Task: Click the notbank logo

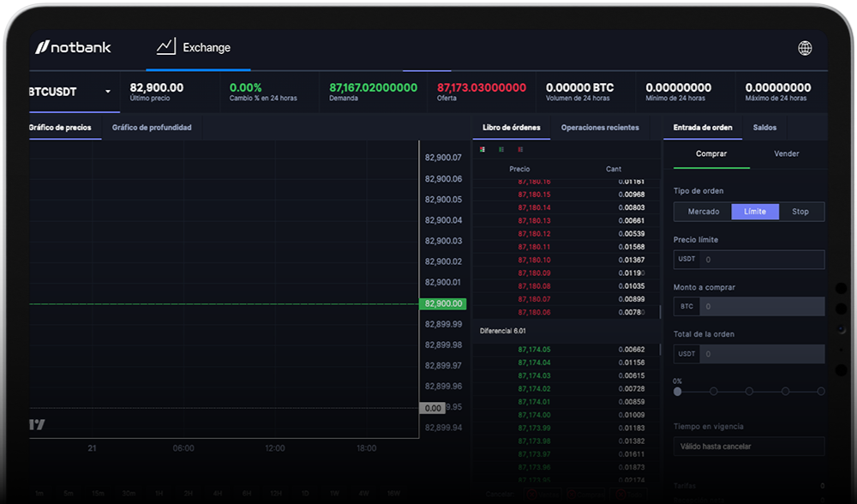Action: (x=74, y=48)
